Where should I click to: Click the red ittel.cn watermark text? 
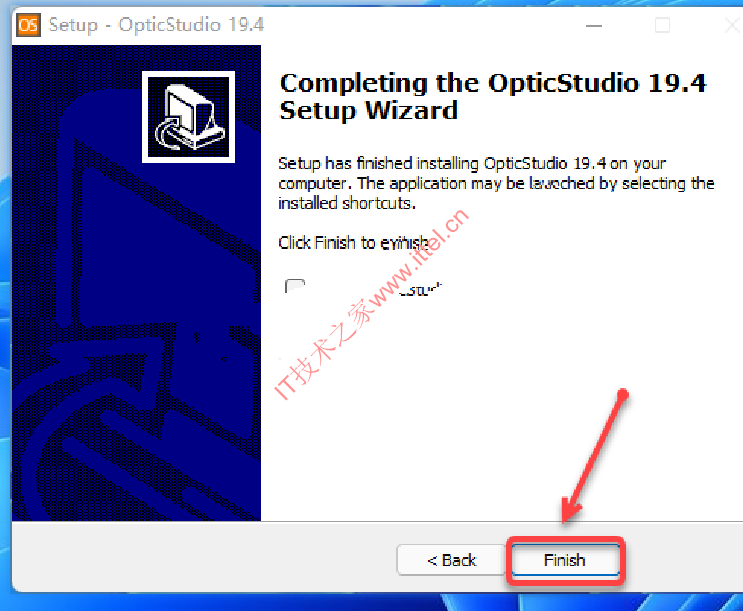(372, 304)
